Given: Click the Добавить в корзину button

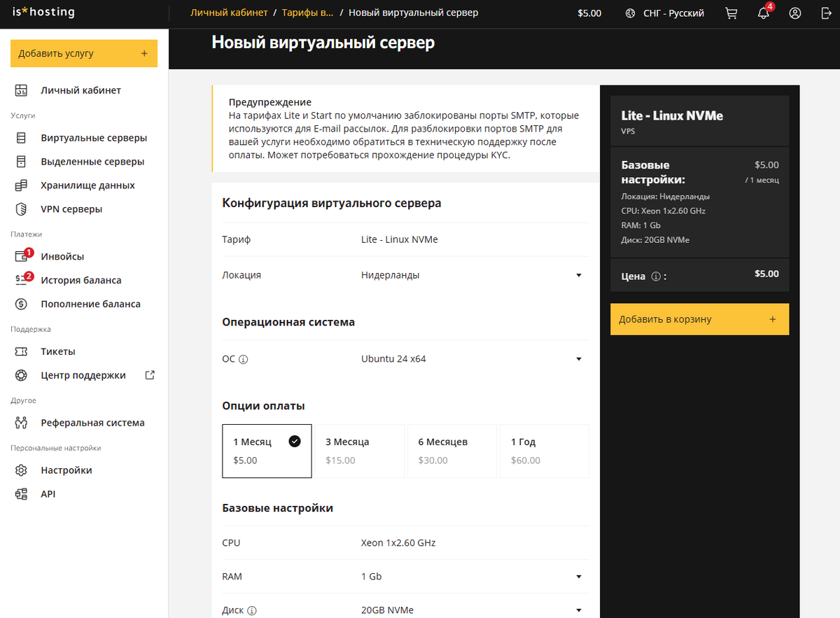Looking at the screenshot, I should [x=699, y=318].
